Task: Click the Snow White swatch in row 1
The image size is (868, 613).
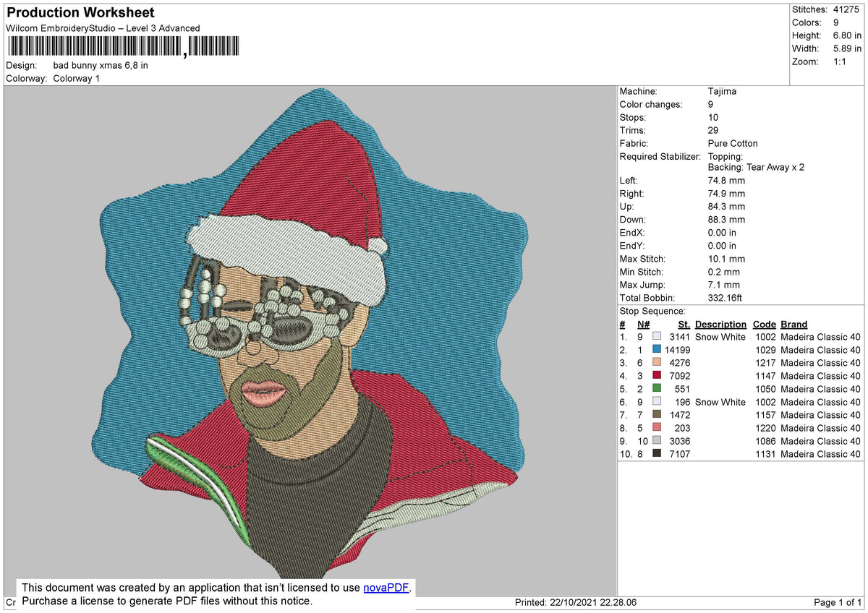Action: click(x=657, y=337)
